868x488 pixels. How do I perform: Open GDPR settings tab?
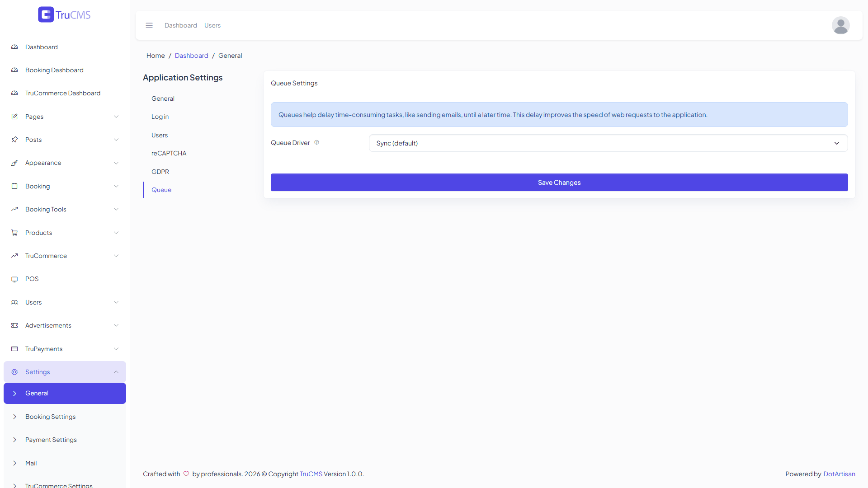pyautogui.click(x=160, y=172)
